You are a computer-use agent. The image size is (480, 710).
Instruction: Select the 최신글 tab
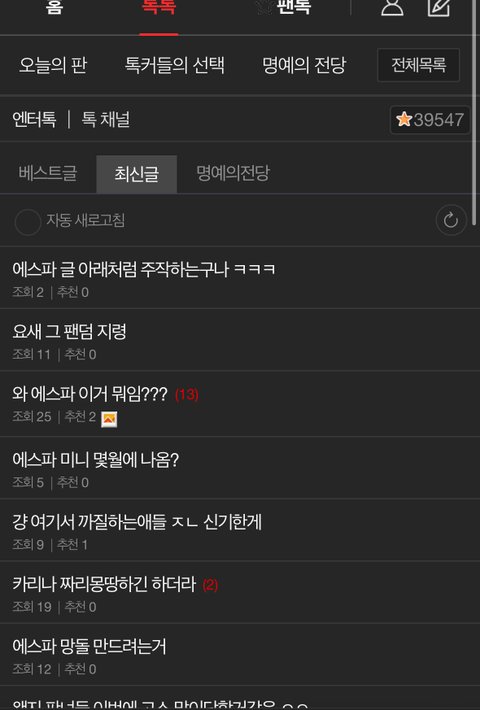[x=136, y=174]
